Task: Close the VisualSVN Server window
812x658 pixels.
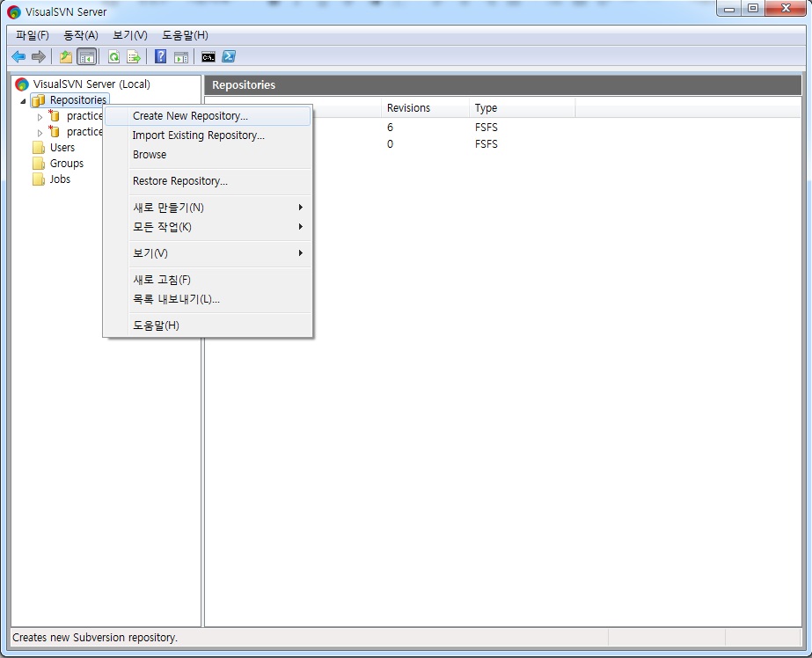Action: 786,8
